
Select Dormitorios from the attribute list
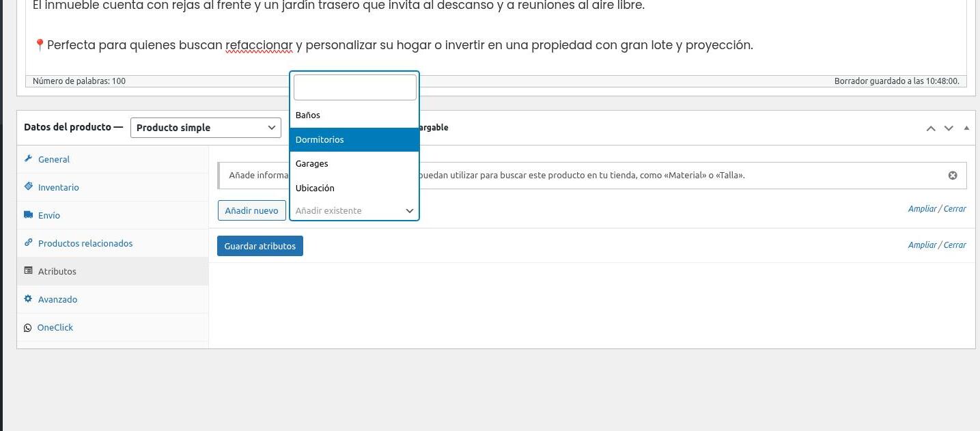tap(354, 139)
